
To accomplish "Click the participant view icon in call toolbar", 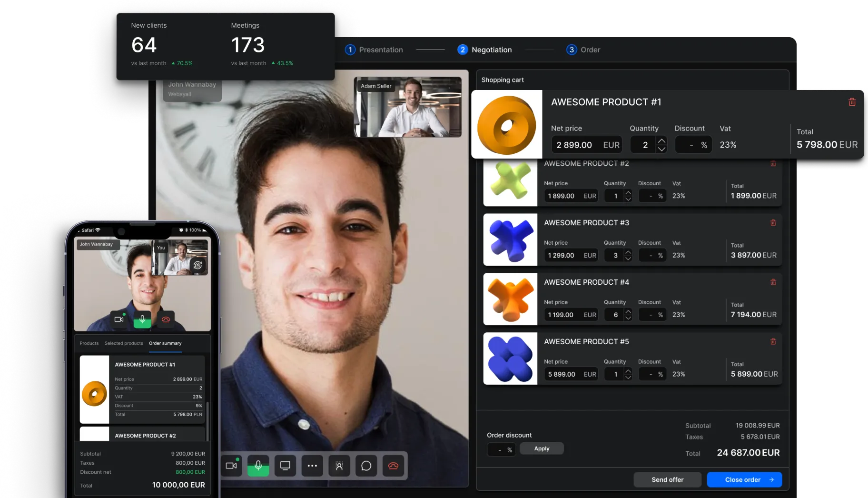I will 339,466.
